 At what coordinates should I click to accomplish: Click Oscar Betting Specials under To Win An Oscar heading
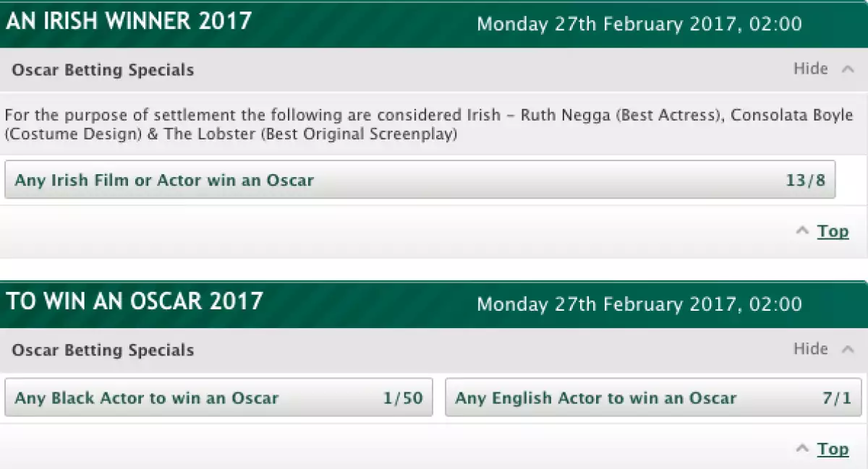pos(103,350)
